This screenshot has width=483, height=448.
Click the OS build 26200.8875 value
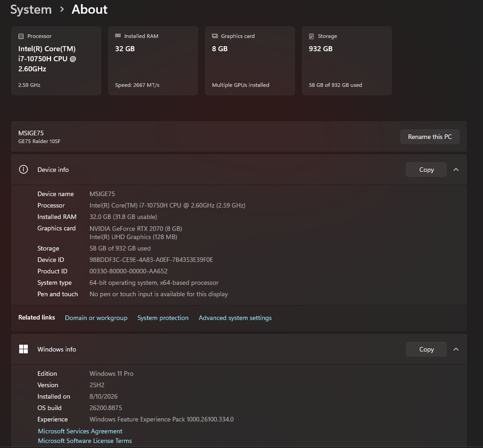106,408
